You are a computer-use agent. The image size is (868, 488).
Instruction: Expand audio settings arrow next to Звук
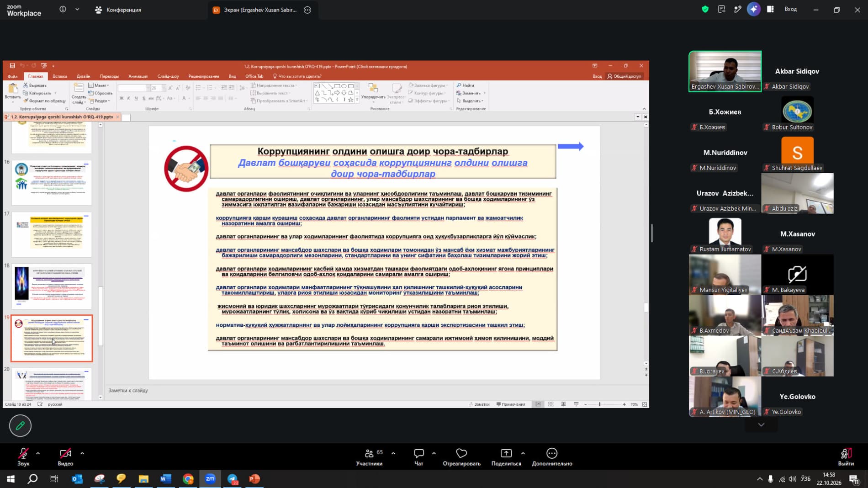(x=38, y=453)
